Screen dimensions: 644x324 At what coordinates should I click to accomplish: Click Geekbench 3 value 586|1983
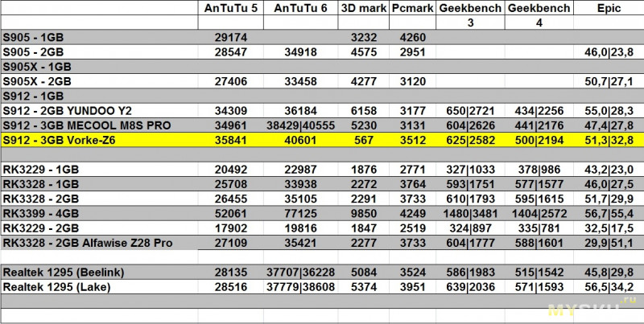(470, 273)
